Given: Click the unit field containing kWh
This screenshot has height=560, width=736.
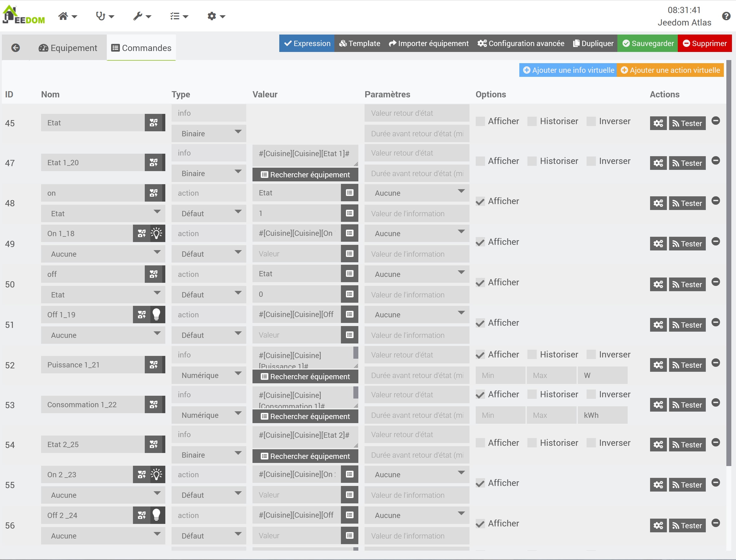Looking at the screenshot, I should pos(602,415).
